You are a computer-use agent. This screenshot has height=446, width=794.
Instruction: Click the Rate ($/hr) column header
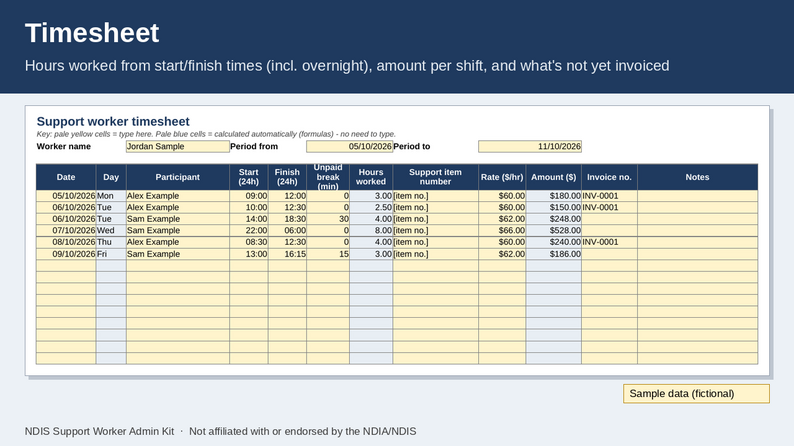pyautogui.click(x=502, y=177)
